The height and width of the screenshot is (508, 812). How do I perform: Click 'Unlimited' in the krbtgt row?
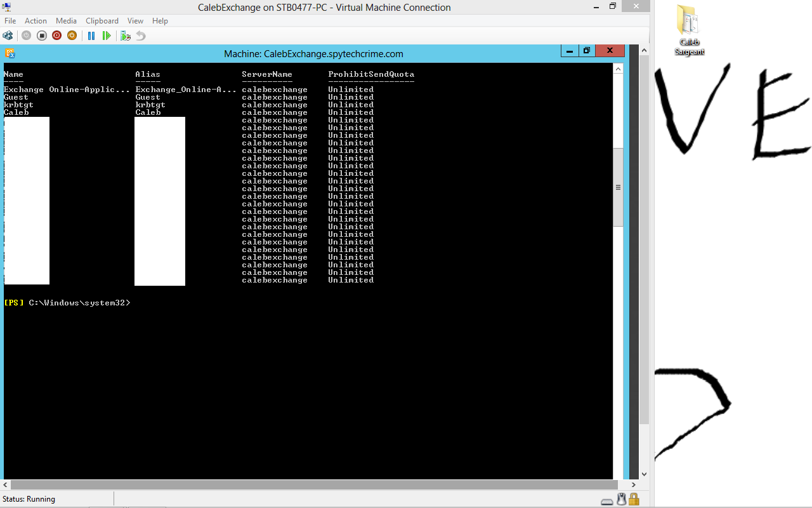pos(351,105)
